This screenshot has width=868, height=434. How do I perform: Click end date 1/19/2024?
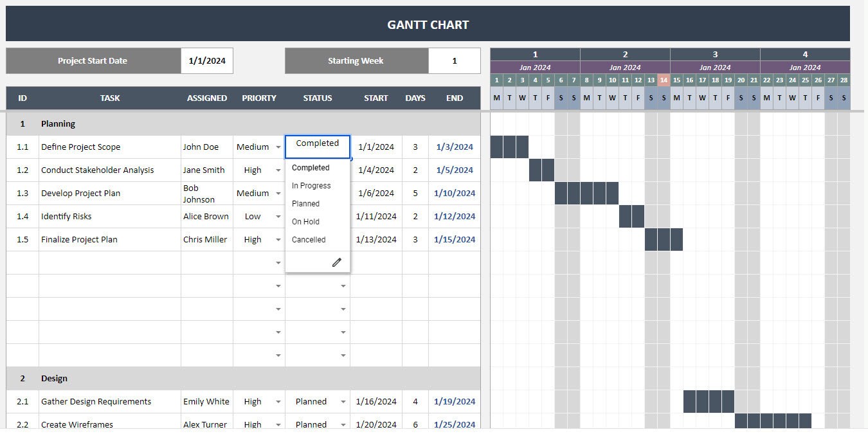click(x=455, y=402)
